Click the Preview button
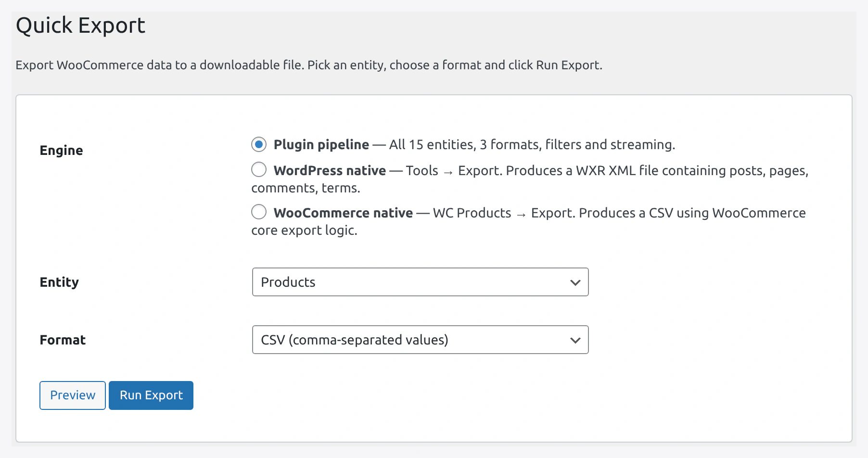 point(73,395)
